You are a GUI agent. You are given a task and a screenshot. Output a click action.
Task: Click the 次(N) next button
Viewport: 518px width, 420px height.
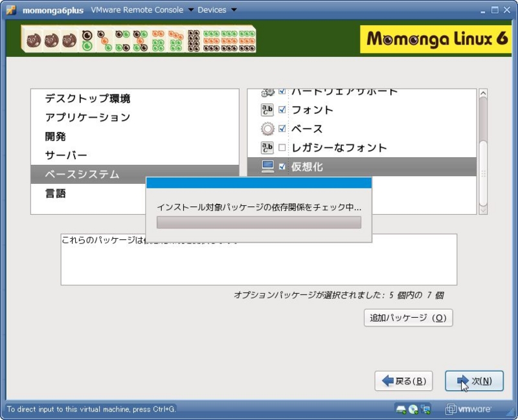474,381
